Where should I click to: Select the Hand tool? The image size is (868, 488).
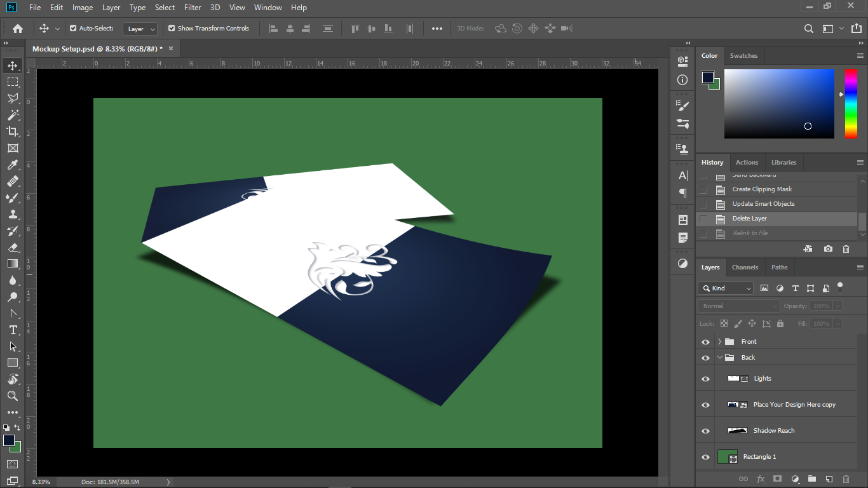13,379
